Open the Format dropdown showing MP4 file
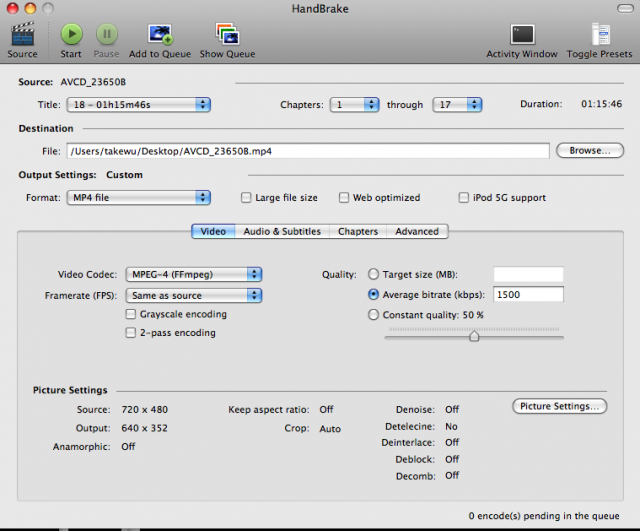 (x=139, y=198)
